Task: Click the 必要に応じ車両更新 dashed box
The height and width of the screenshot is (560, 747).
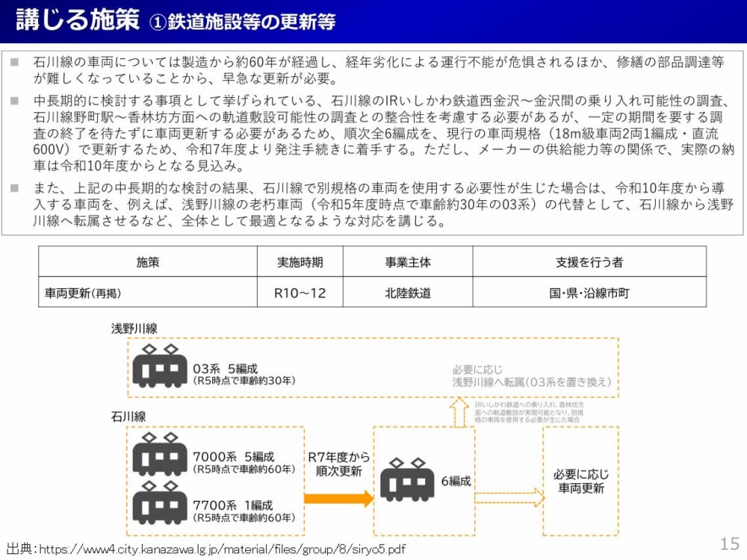Action: coord(580,481)
